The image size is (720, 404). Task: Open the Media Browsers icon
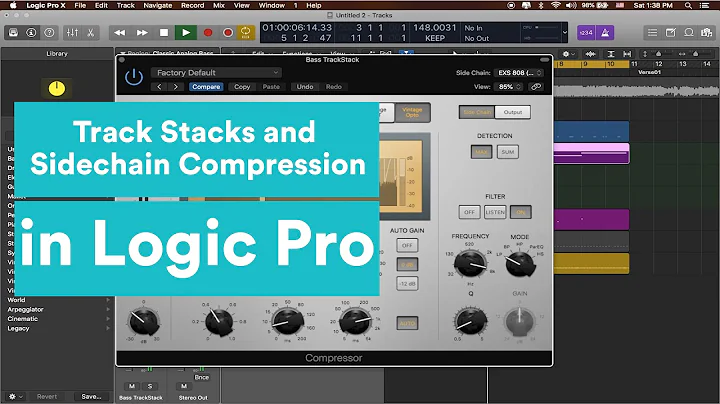coord(706,33)
